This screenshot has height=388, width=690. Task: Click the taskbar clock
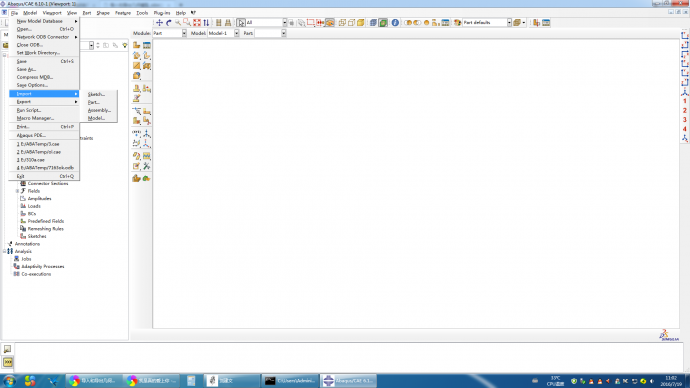[671, 381]
